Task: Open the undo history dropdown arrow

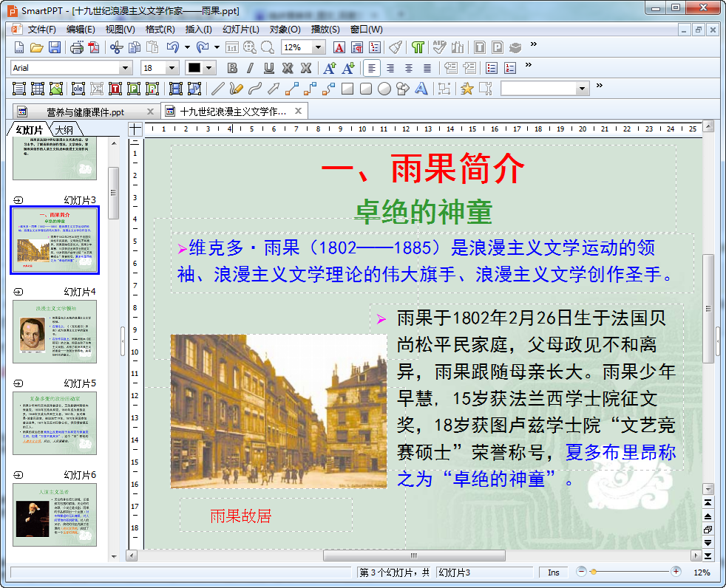Action: pos(187,47)
